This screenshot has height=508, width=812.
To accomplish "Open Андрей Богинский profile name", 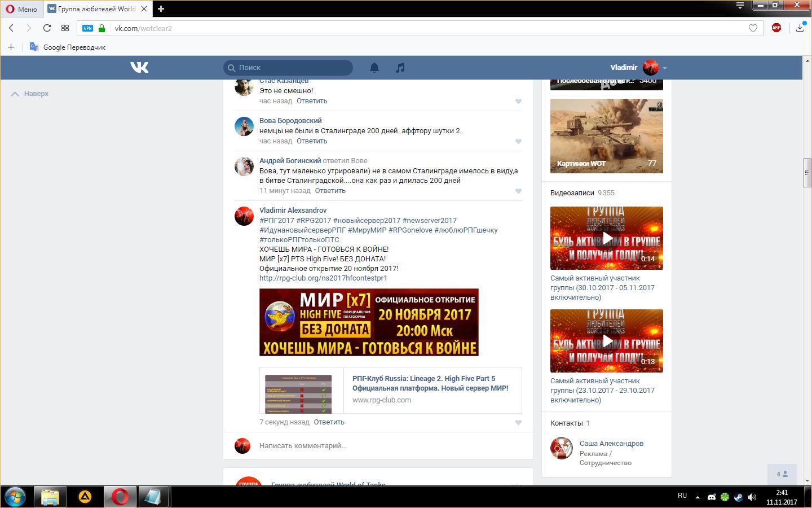I will coord(290,161).
